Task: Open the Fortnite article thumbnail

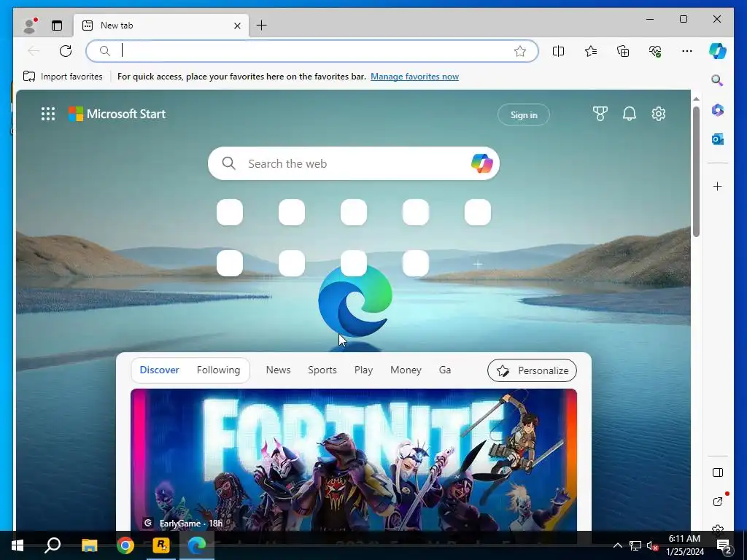Action: [354, 459]
